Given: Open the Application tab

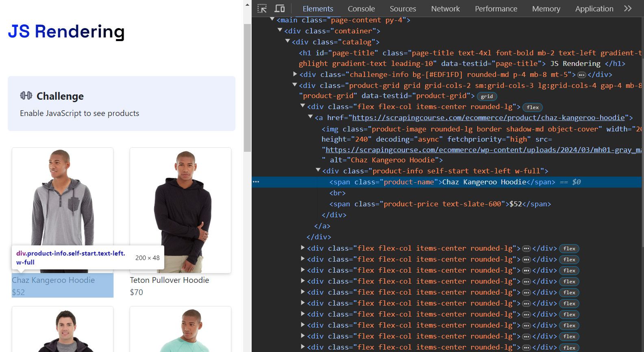Looking at the screenshot, I should coord(594,9).
